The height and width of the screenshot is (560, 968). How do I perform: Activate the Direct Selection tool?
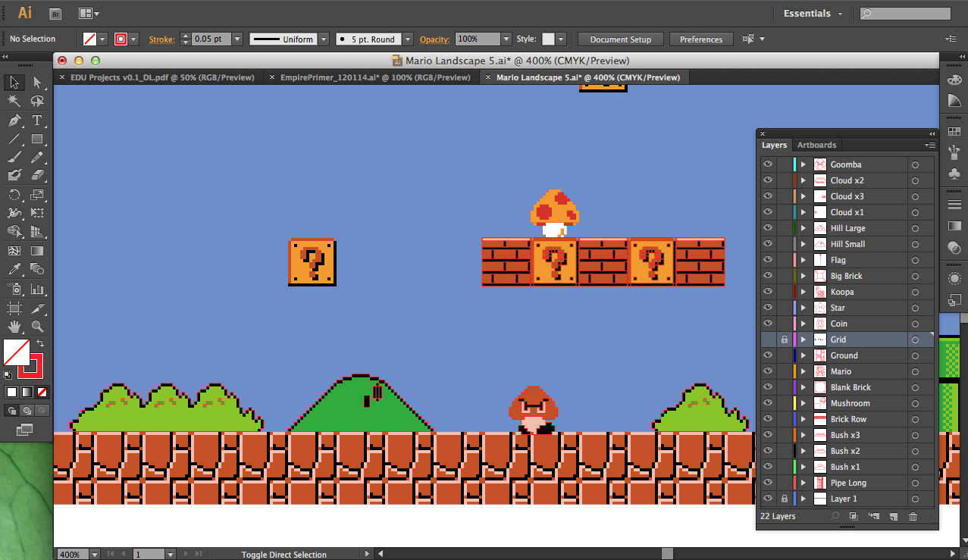click(37, 82)
